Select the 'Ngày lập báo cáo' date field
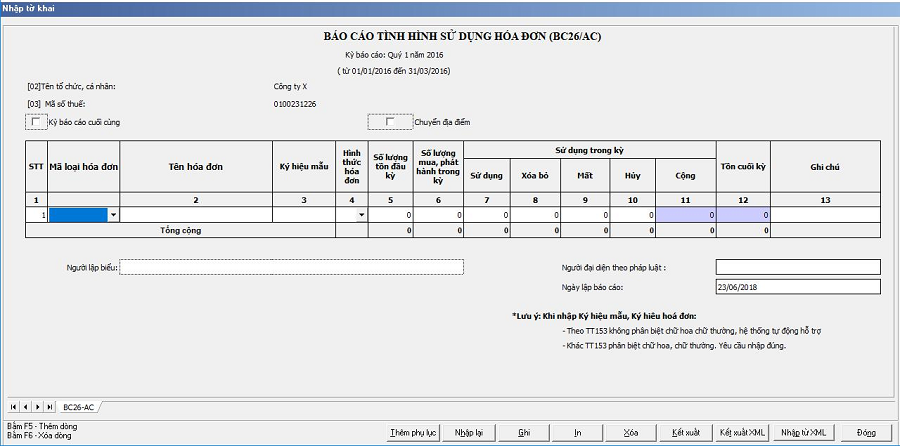The image size is (900, 446). coord(797,287)
